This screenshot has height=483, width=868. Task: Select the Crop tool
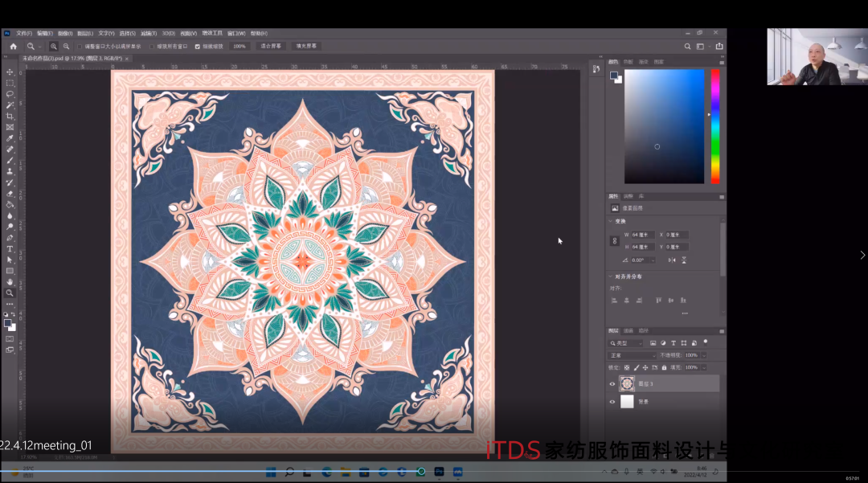click(10, 117)
